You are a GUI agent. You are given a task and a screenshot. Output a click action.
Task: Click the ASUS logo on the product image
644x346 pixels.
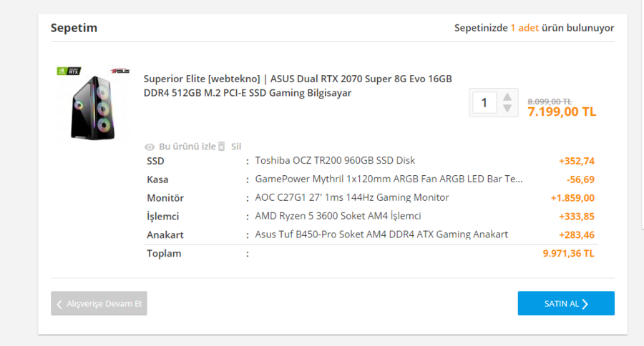click(120, 72)
